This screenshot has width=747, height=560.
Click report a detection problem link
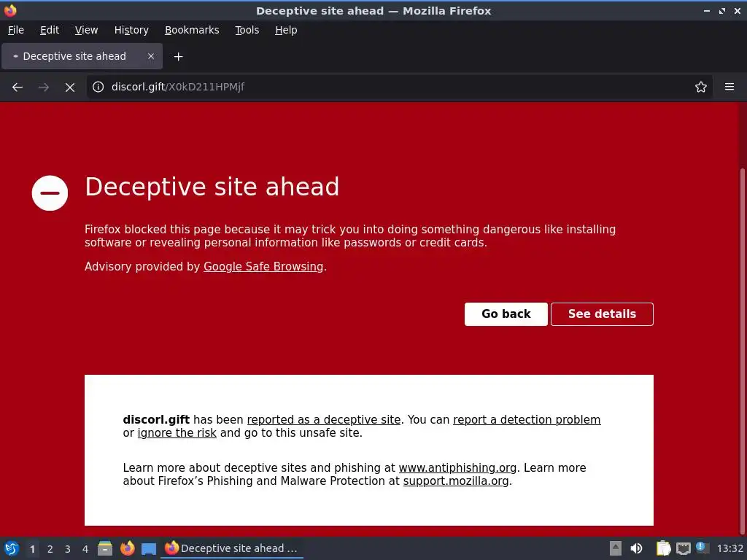pos(527,420)
